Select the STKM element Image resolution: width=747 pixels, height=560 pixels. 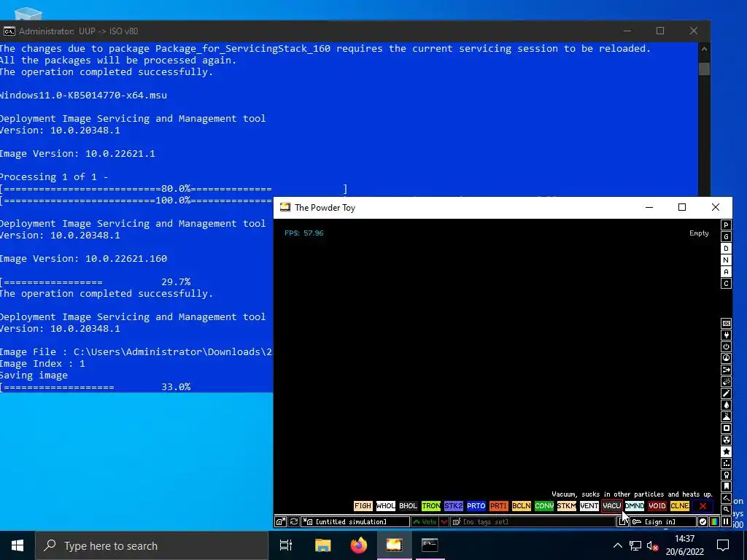click(566, 506)
